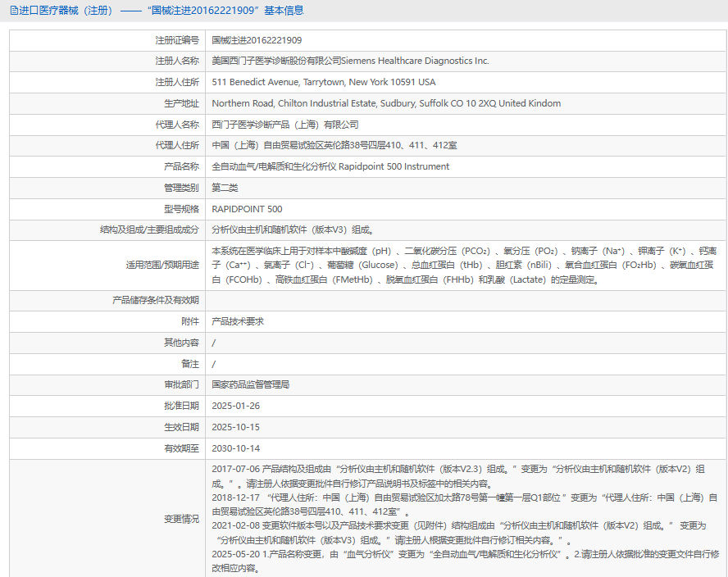The image size is (728, 577).
Task: Click the 管理类别 label
Action: [181, 188]
